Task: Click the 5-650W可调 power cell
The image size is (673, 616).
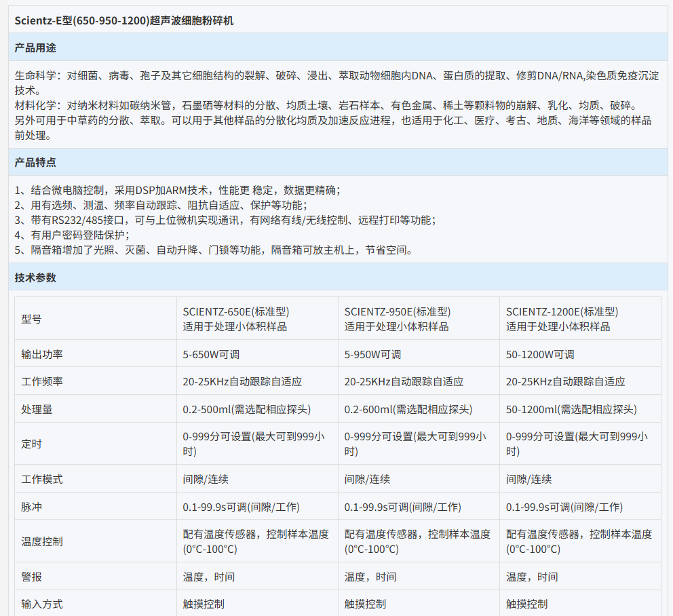Action: click(x=211, y=354)
